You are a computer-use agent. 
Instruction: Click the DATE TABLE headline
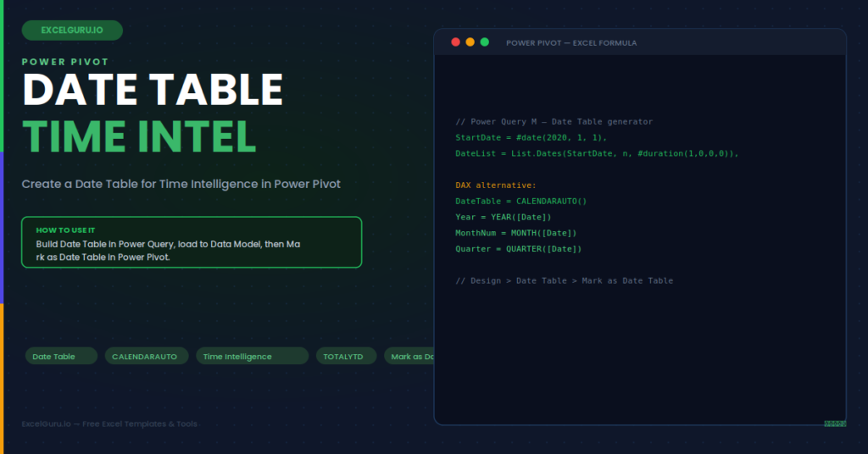[153, 90]
